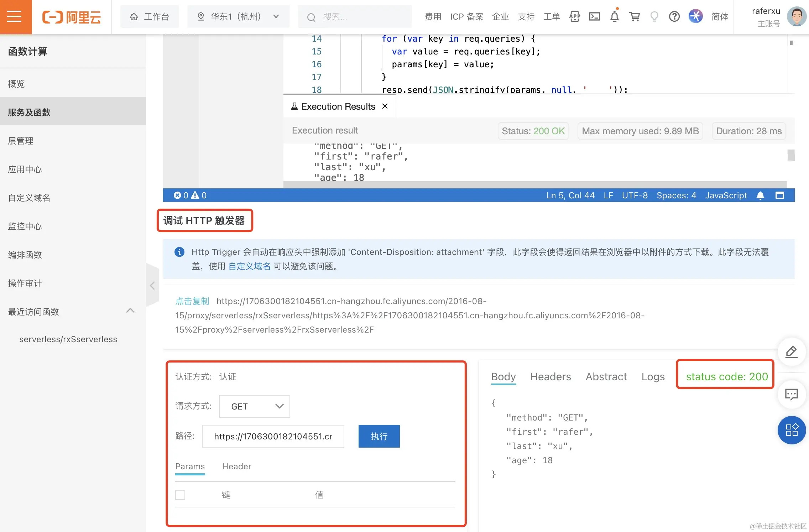
Task: Collapse the 最近访问函数 section
Action: point(130,311)
